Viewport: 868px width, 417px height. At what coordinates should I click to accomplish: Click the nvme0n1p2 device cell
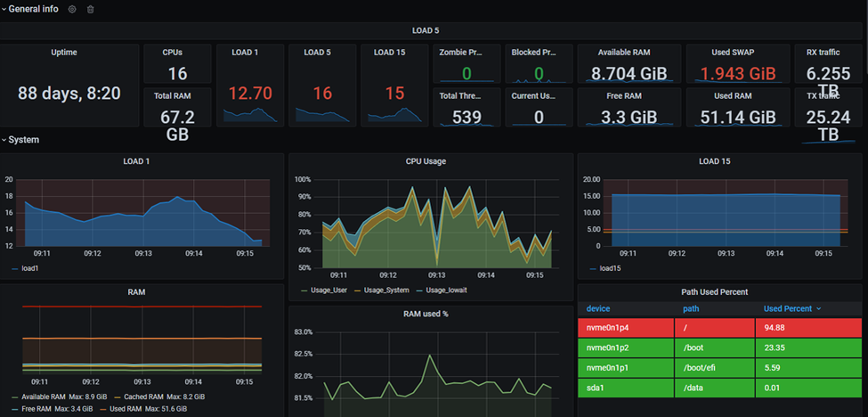click(x=626, y=348)
